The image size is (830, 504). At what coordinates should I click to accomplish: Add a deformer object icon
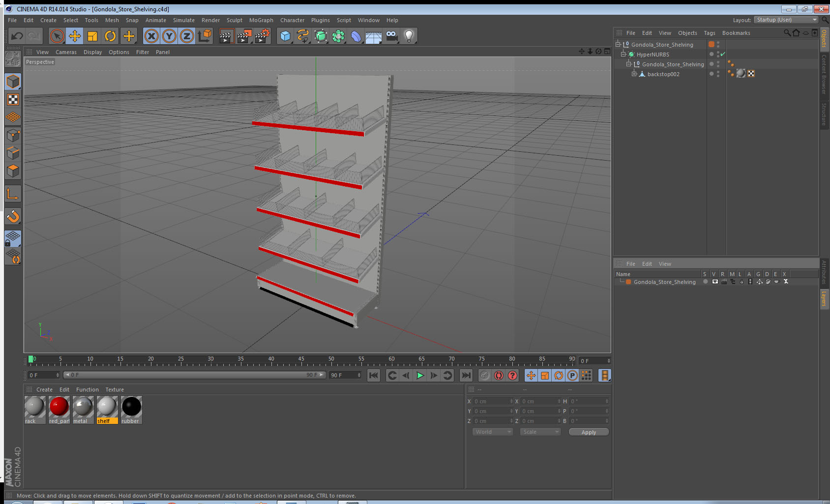pos(356,36)
